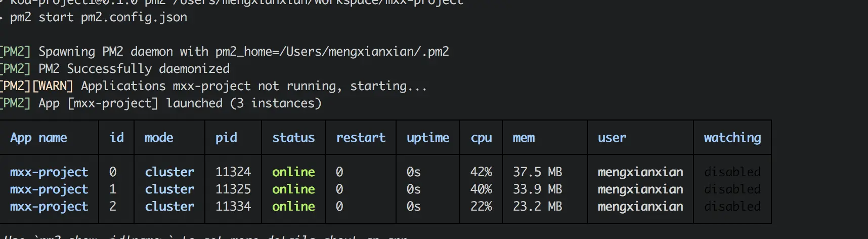
Task: Click the 'PM2 Successfully daemonized' line
Action: click(x=134, y=69)
